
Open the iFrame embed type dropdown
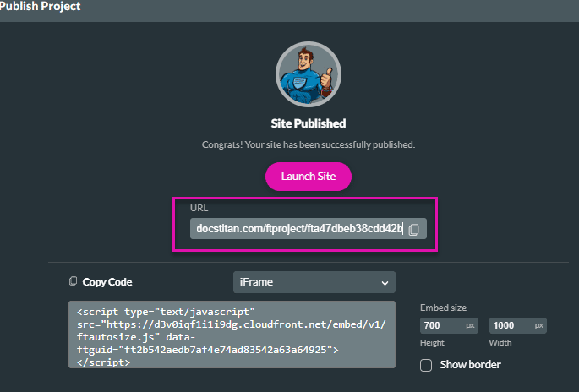314,282
